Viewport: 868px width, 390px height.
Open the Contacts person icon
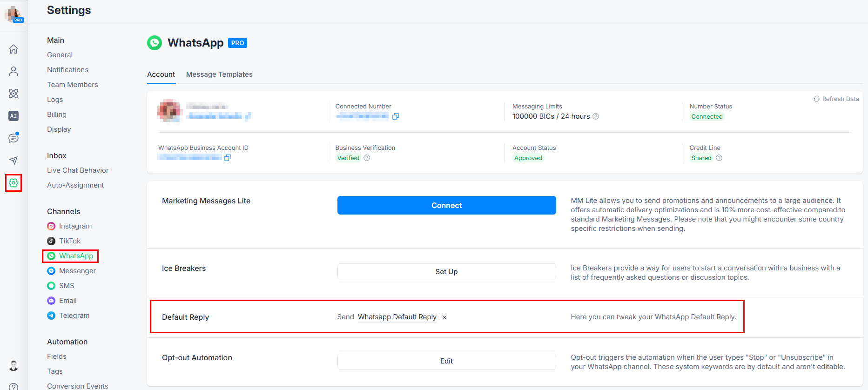click(x=13, y=71)
